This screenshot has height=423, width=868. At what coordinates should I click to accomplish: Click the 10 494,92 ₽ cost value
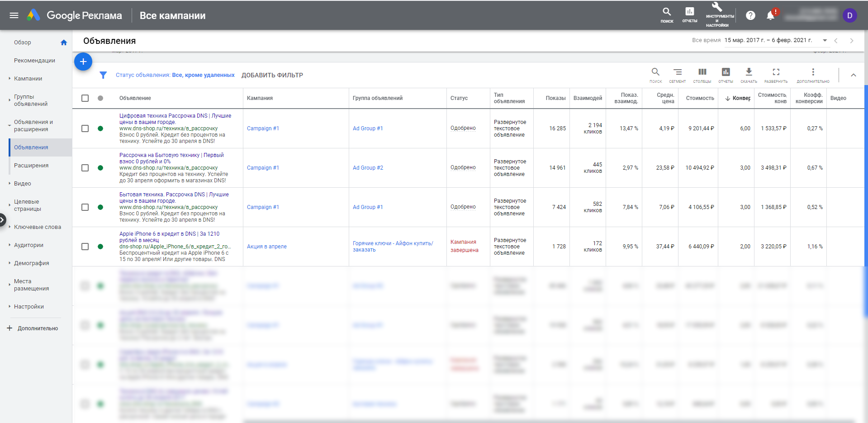(x=700, y=168)
